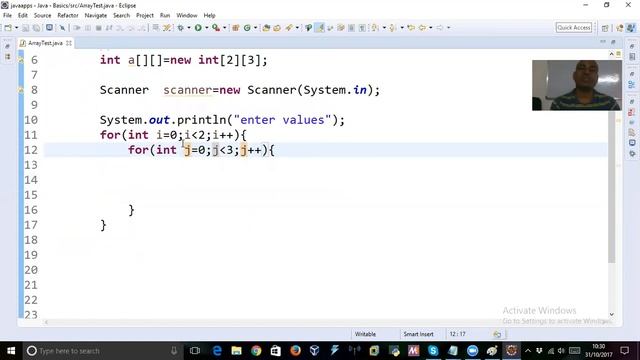Click the New Java Package icon
Image resolution: width=640 pixels, height=360 pixels.
[236, 28]
